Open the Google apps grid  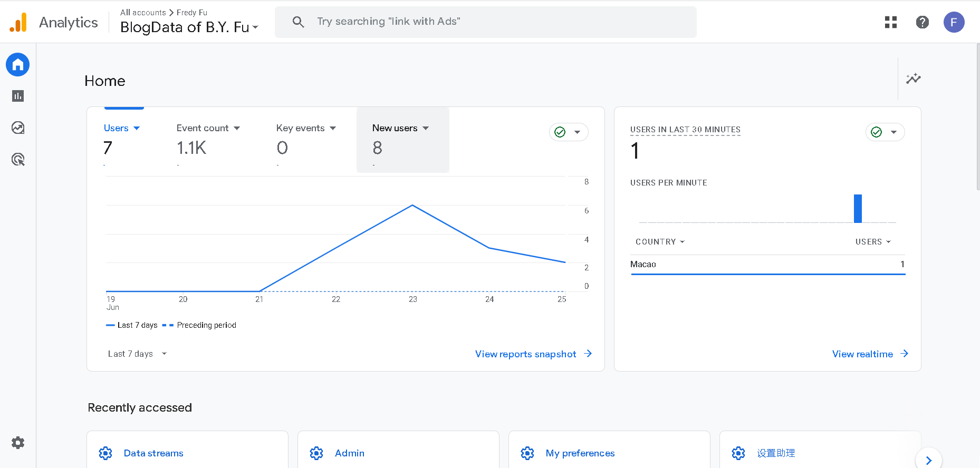coord(891,22)
